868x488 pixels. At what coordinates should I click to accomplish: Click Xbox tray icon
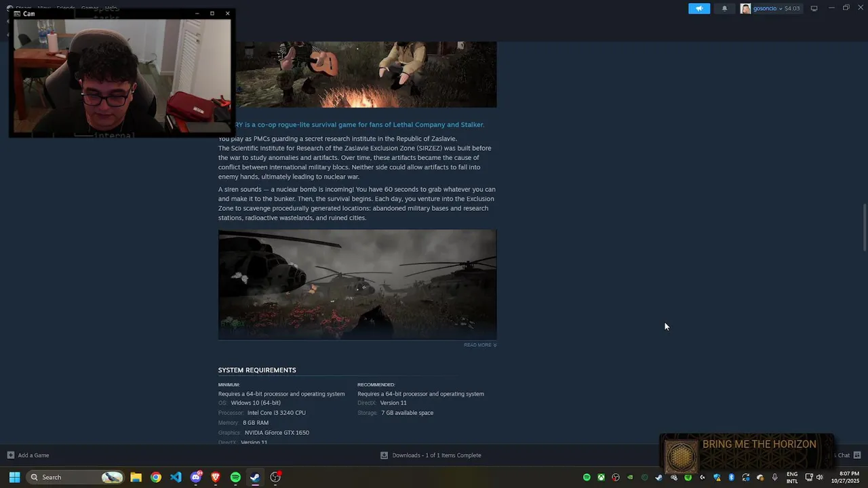pos(601,477)
